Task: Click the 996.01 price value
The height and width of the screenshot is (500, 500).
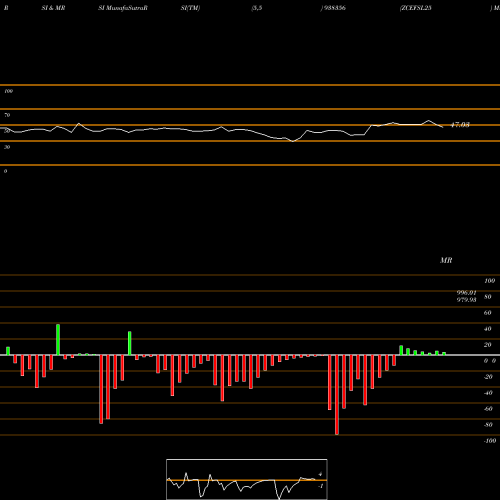Action: coord(466,293)
